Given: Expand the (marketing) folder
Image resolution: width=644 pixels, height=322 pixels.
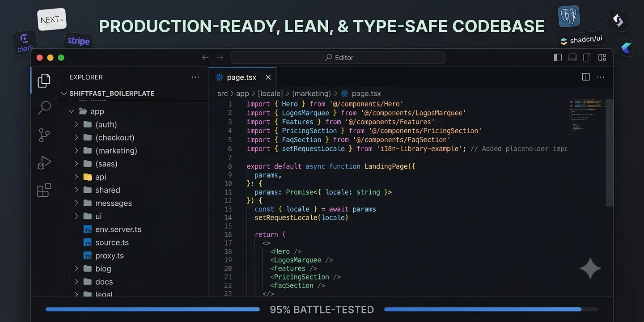Looking at the screenshot, I should click(76, 151).
